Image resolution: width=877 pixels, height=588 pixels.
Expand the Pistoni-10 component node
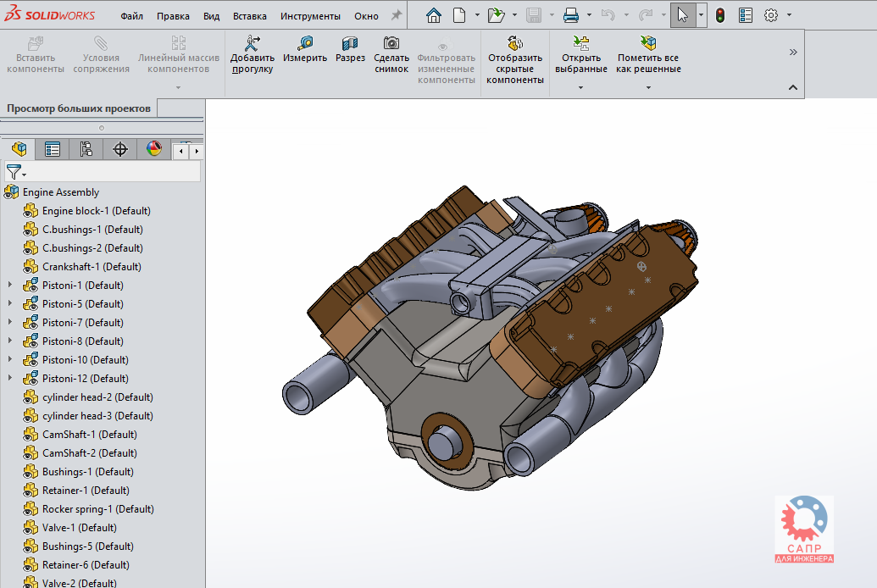(10, 360)
